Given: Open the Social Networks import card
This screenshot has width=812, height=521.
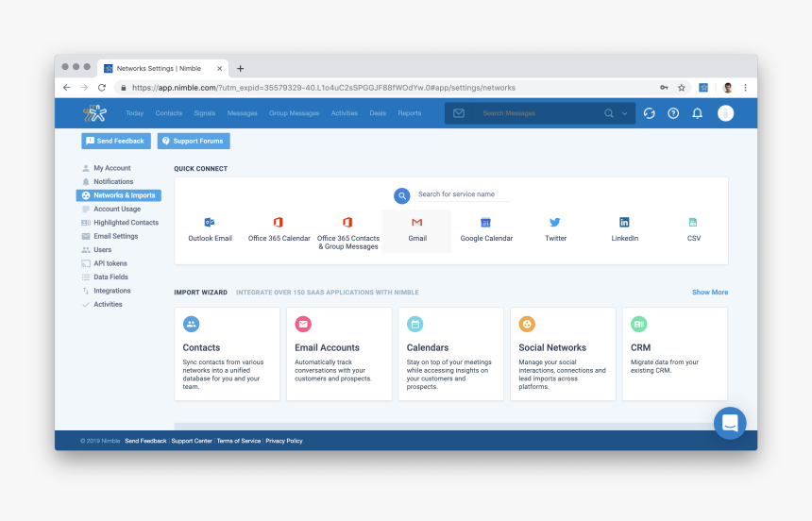Looking at the screenshot, I should coord(563,354).
